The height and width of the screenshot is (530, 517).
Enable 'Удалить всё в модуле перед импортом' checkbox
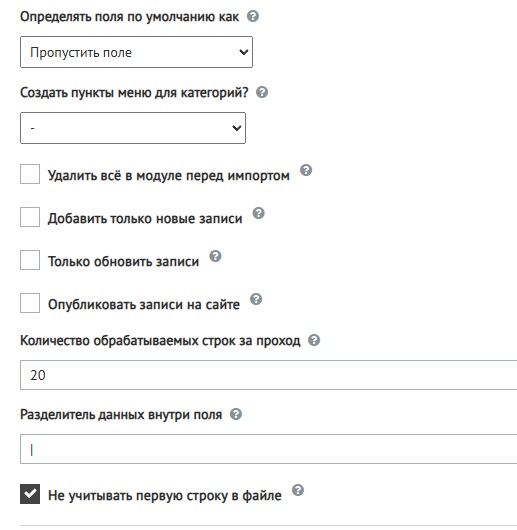30,174
